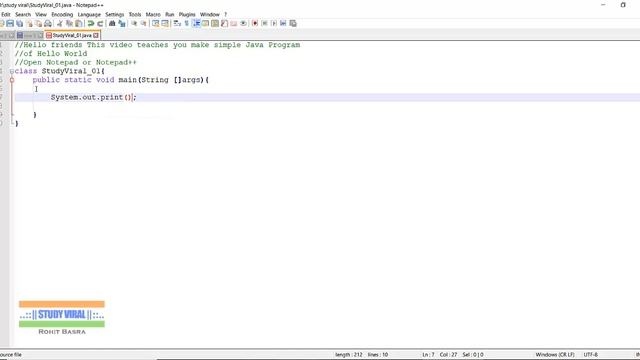Open the ? help menu
Screen dimensions: 640x360
(x=225, y=14)
